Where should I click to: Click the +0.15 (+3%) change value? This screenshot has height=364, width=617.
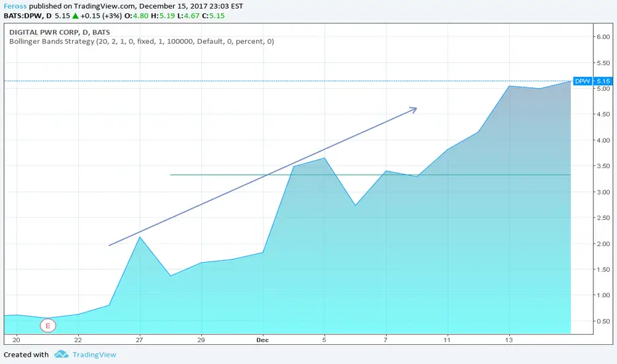[101, 16]
